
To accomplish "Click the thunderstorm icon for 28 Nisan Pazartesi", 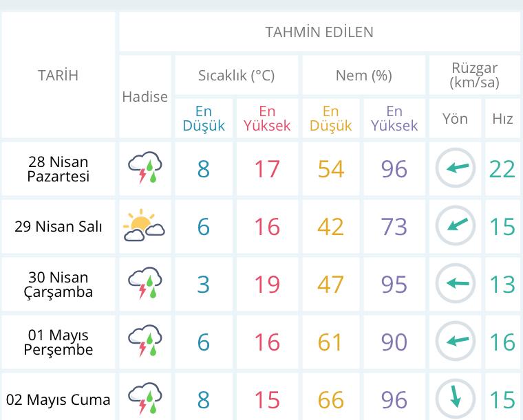I will (x=145, y=169).
